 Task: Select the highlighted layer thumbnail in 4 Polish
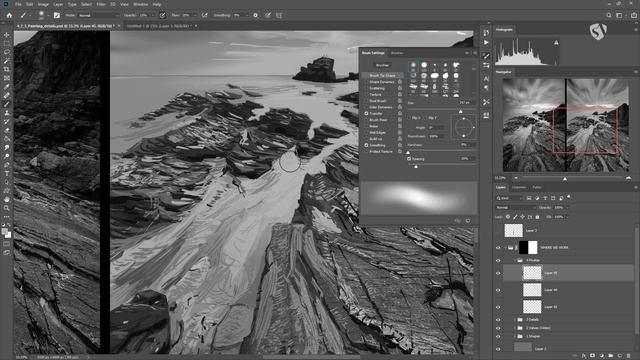[532, 273]
